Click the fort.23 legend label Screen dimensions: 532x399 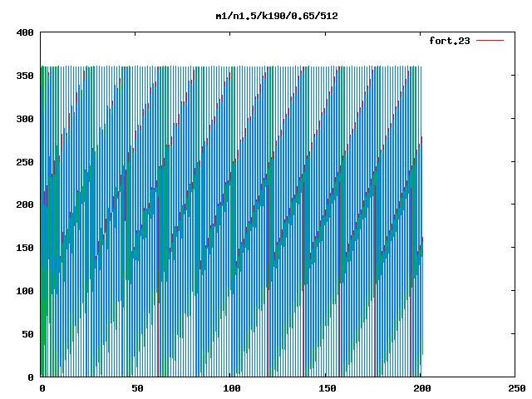[450, 41]
